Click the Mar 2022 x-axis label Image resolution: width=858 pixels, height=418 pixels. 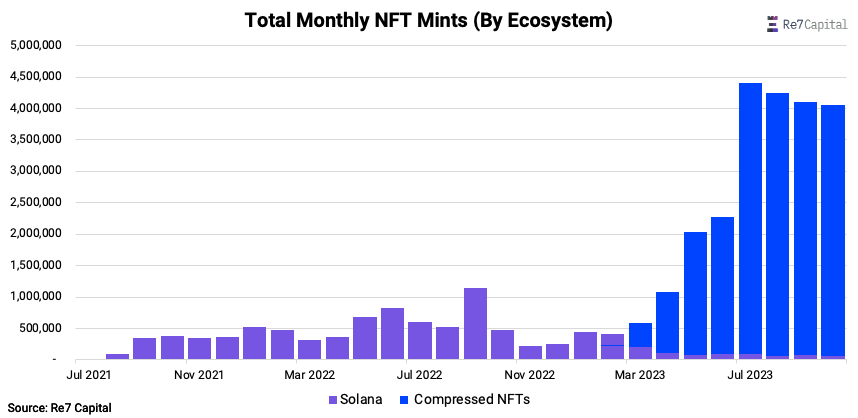310,374
